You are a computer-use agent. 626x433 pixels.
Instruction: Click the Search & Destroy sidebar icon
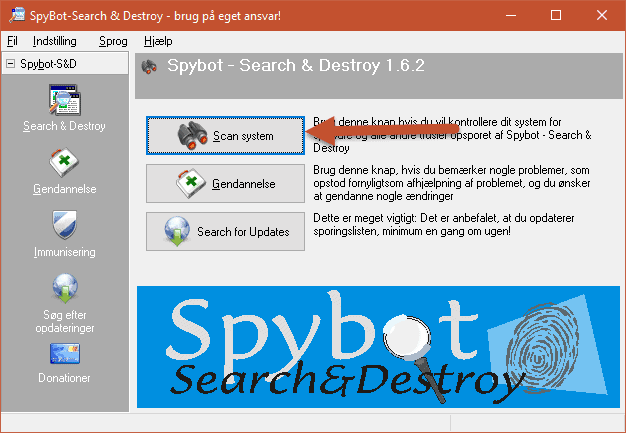click(x=64, y=101)
